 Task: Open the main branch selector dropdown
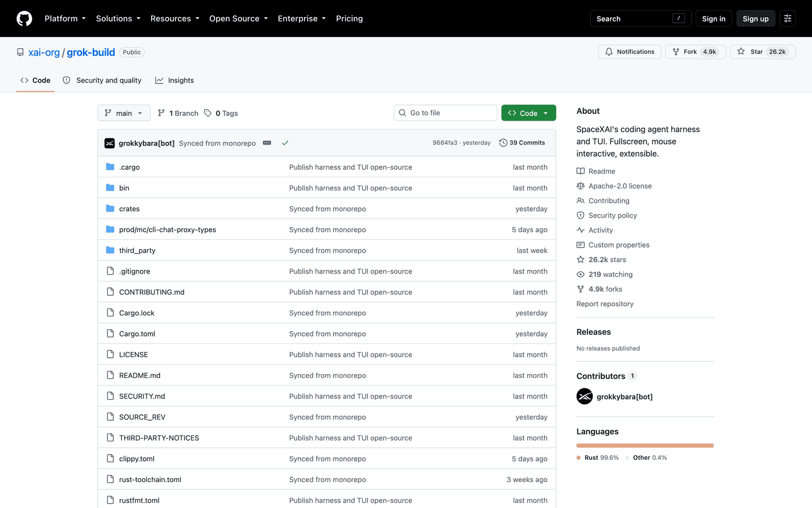coord(124,113)
